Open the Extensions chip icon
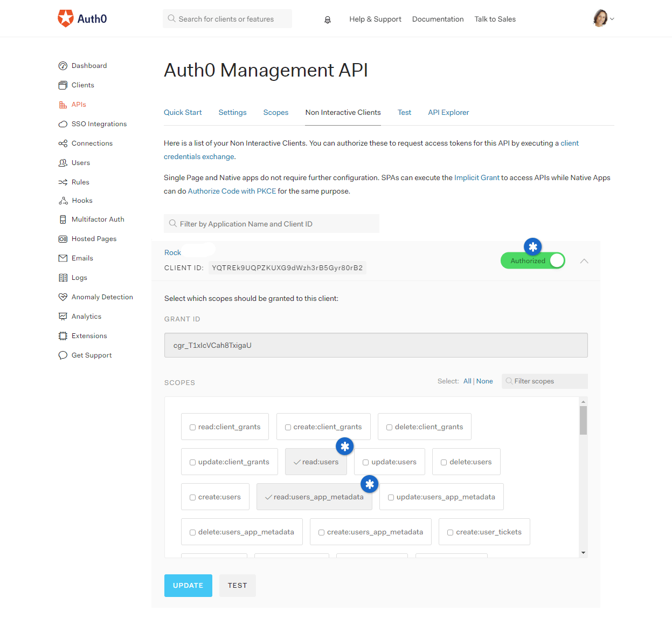Image resolution: width=672 pixels, height=618 pixels. (x=63, y=336)
